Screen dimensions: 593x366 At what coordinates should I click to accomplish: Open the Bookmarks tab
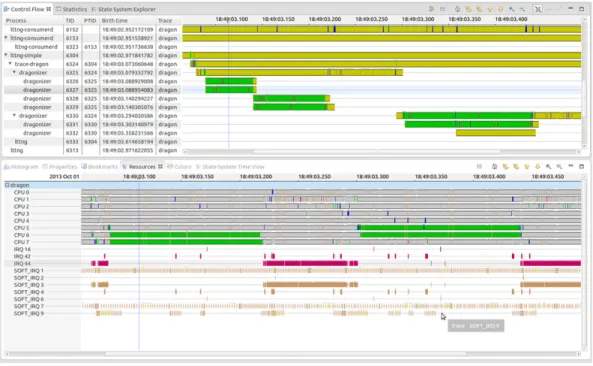point(99,166)
